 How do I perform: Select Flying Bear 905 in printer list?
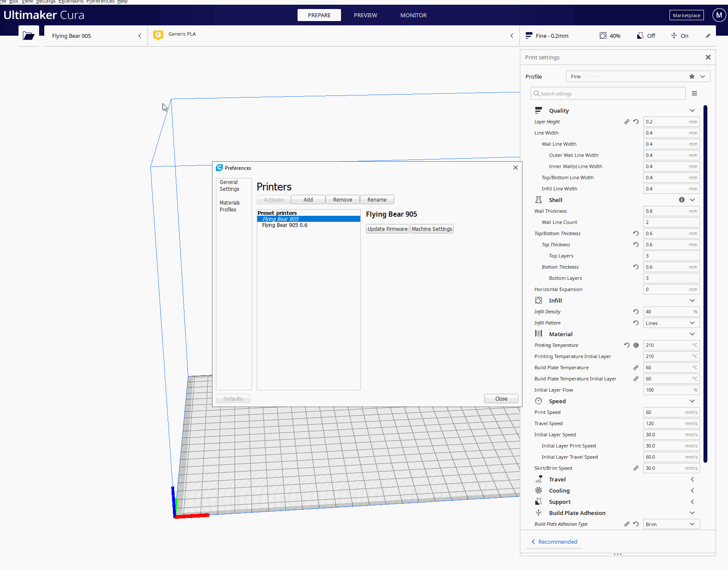[x=308, y=219]
